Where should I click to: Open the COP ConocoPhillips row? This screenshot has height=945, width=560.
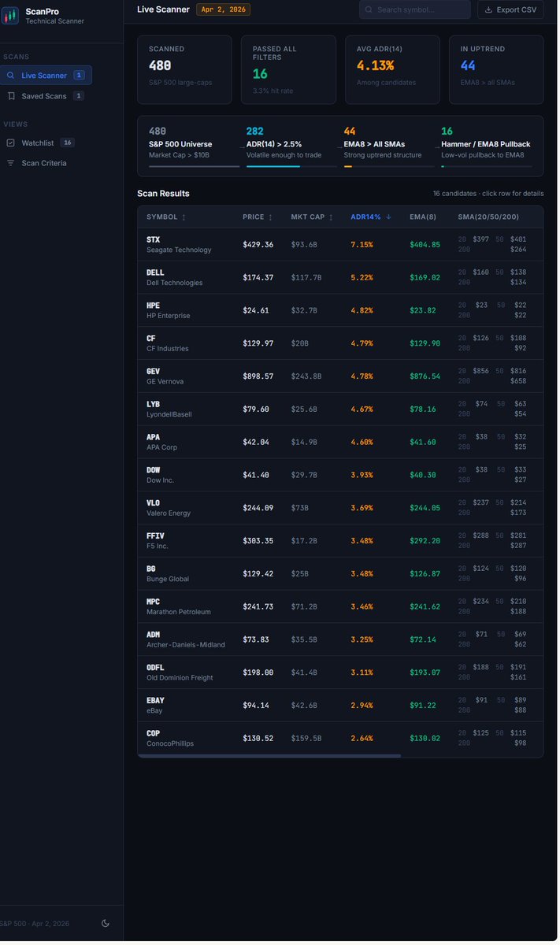[x=340, y=739]
